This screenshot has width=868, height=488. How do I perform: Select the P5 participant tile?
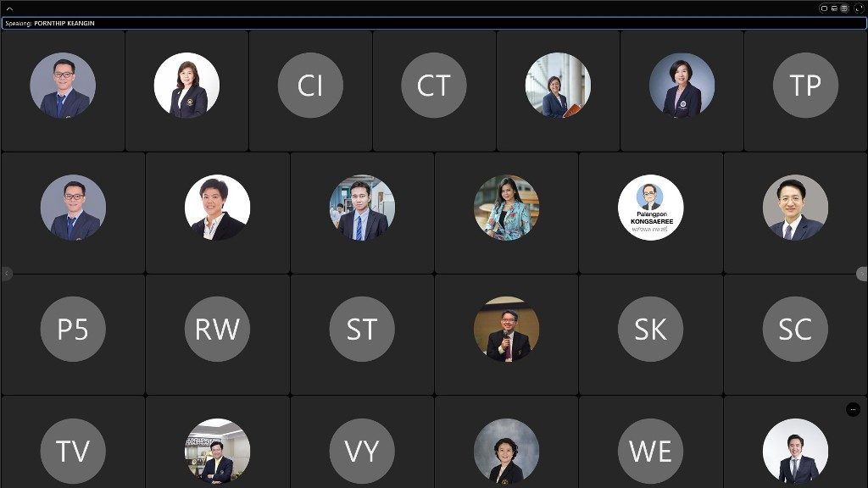click(73, 335)
